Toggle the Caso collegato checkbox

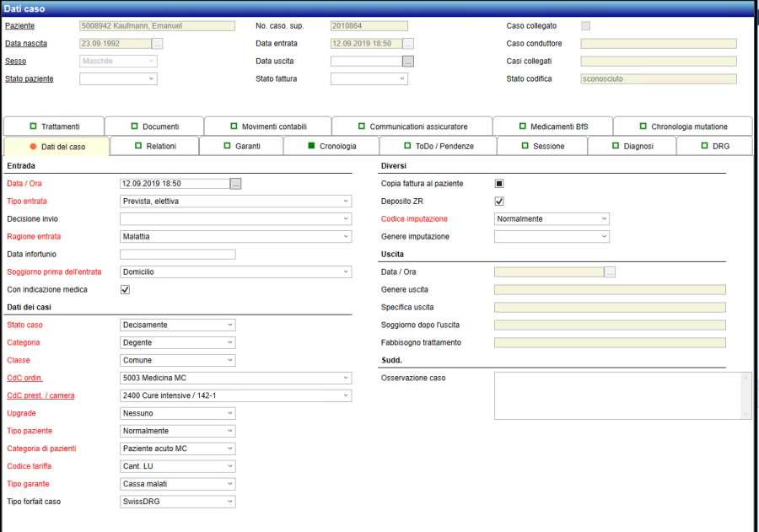[x=585, y=26]
